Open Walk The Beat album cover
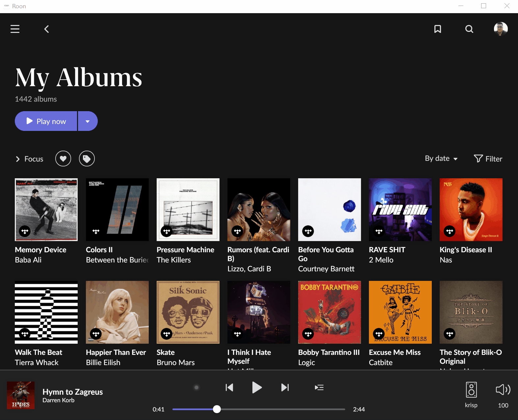Screen dimensions: 518x420 point(46,312)
